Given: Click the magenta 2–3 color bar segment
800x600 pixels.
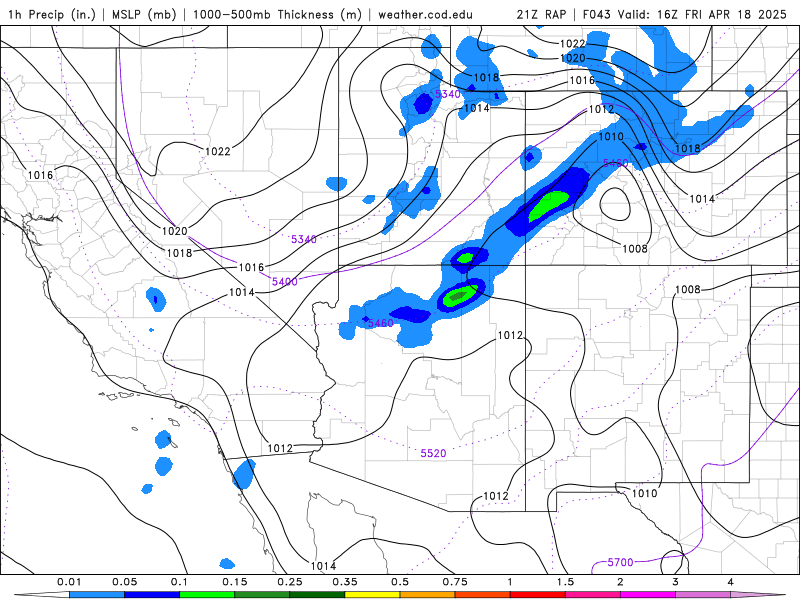Looking at the screenshot, I should 648,595.
